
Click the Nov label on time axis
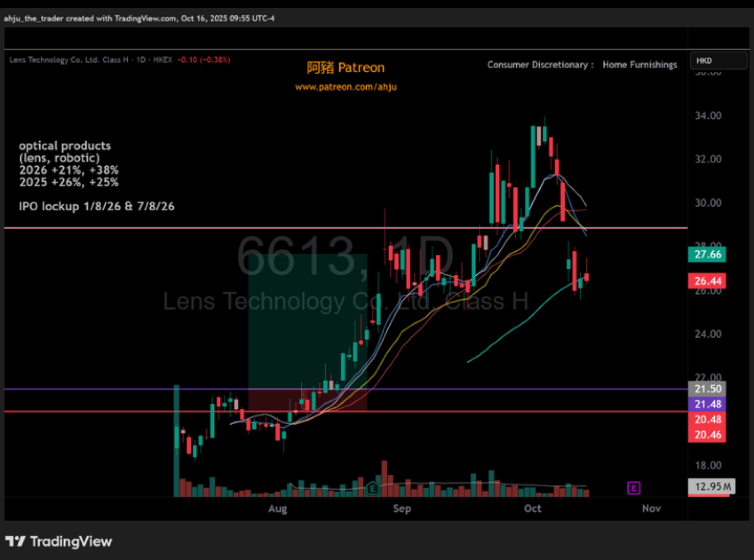coord(651,509)
